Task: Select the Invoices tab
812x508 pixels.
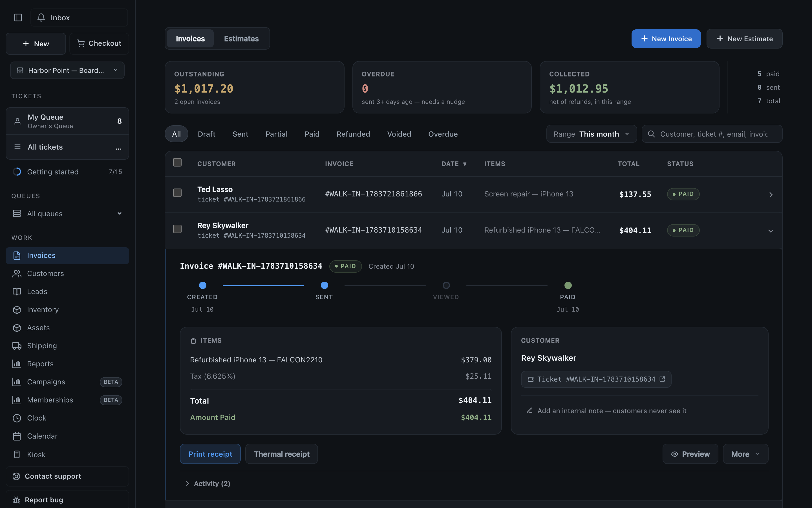Action: pyautogui.click(x=190, y=39)
